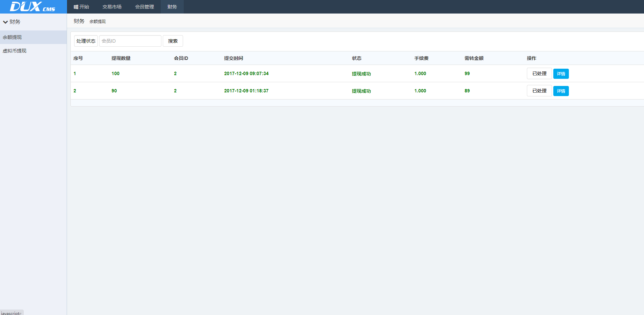
Task: Select 余额提现 in the sidebar
Action: (12, 37)
